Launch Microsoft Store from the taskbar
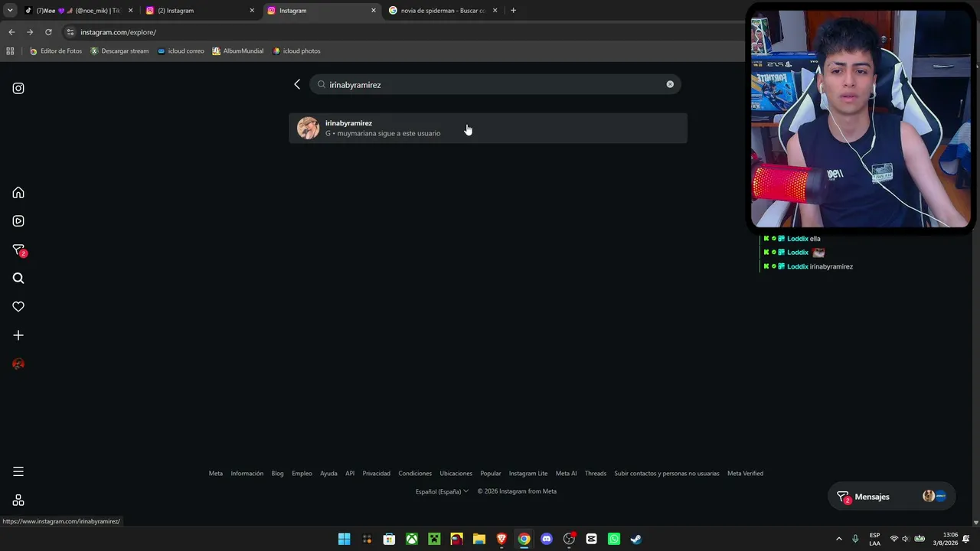The image size is (980, 551). click(389, 539)
